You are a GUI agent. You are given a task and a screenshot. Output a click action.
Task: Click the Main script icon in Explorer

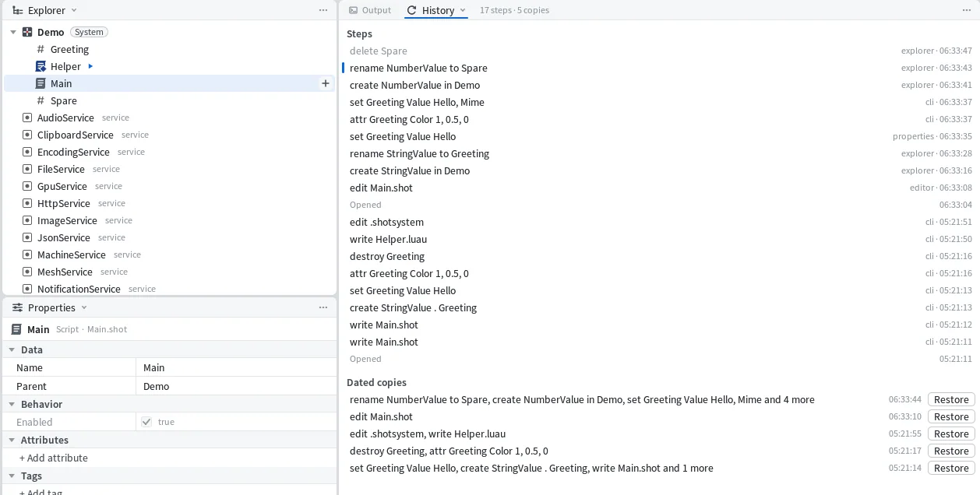pyautogui.click(x=41, y=83)
